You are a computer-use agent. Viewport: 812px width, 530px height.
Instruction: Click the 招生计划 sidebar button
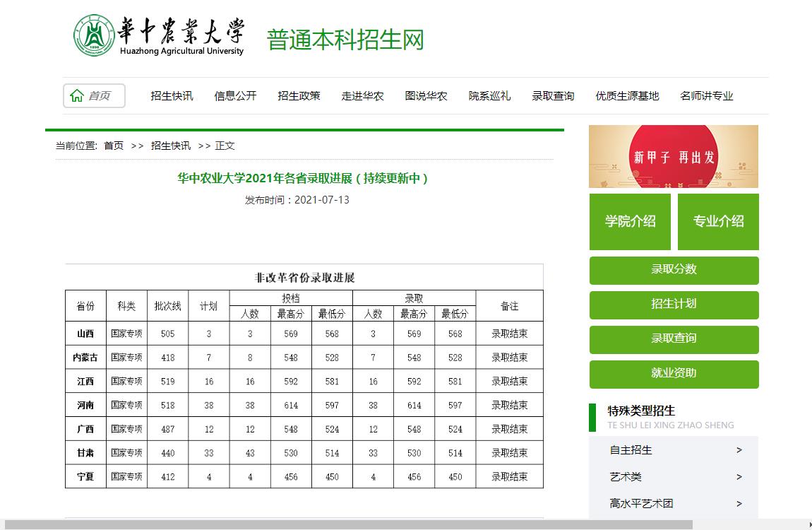point(674,305)
